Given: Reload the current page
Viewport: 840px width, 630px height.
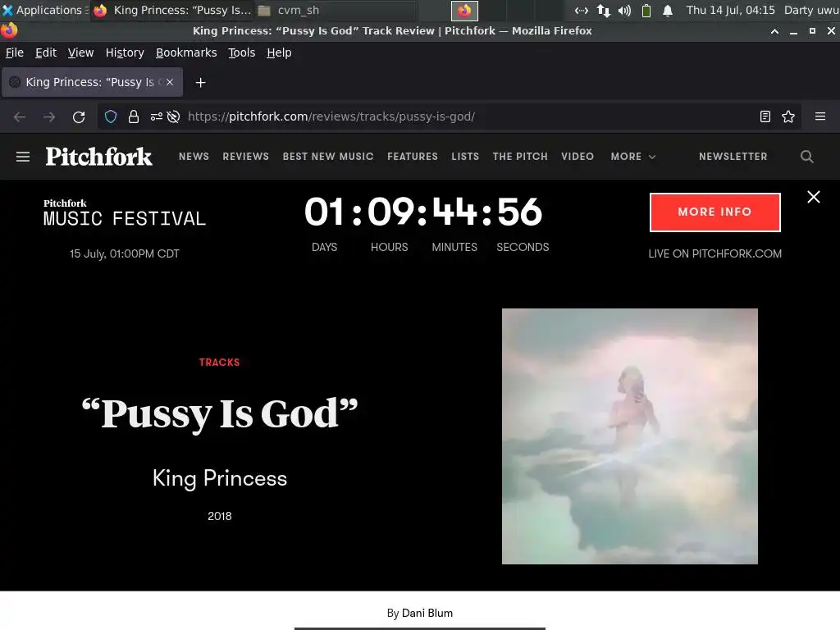Looking at the screenshot, I should tap(79, 116).
